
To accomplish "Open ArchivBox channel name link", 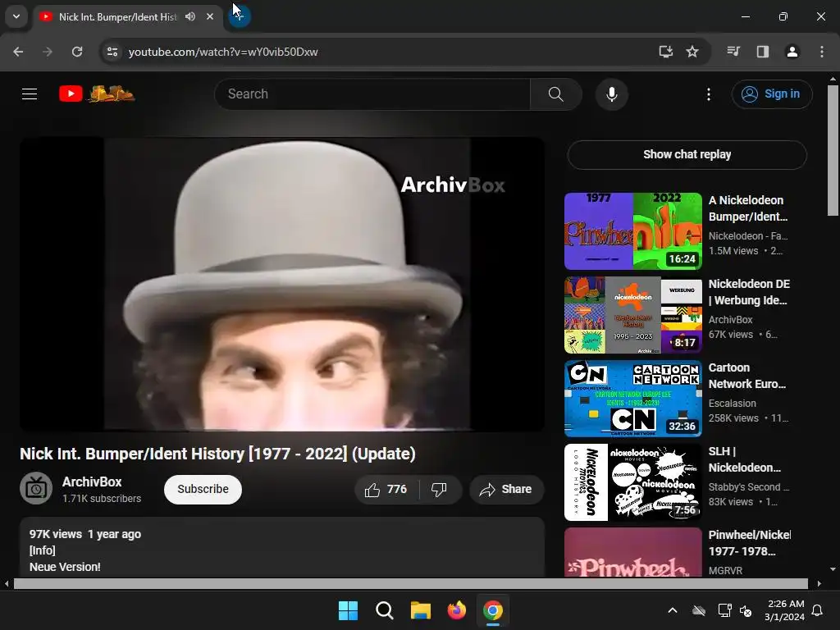I will (92, 482).
